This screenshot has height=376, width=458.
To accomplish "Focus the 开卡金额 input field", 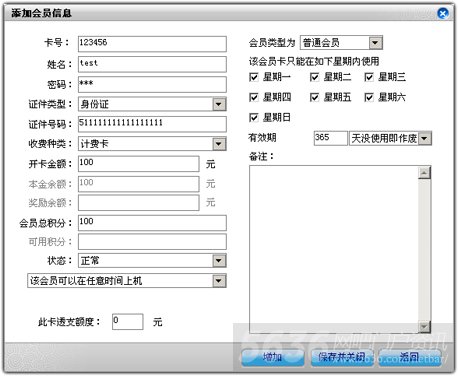I will coord(139,164).
